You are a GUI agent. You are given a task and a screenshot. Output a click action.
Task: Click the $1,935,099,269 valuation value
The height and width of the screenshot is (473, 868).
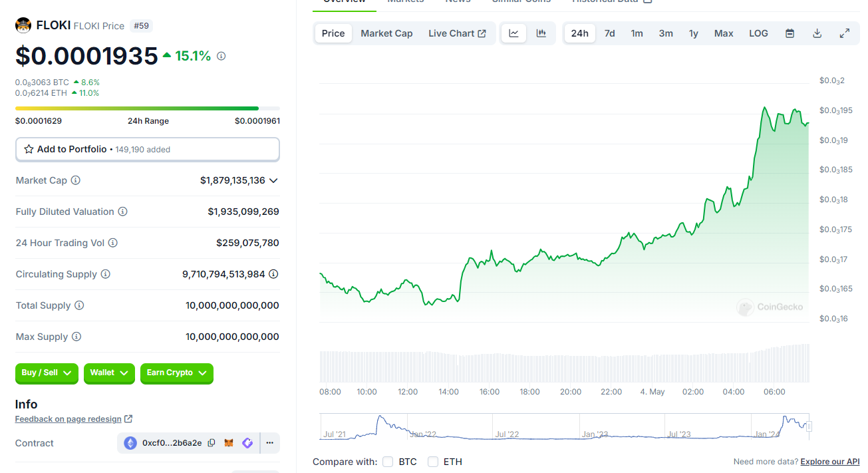coord(243,212)
